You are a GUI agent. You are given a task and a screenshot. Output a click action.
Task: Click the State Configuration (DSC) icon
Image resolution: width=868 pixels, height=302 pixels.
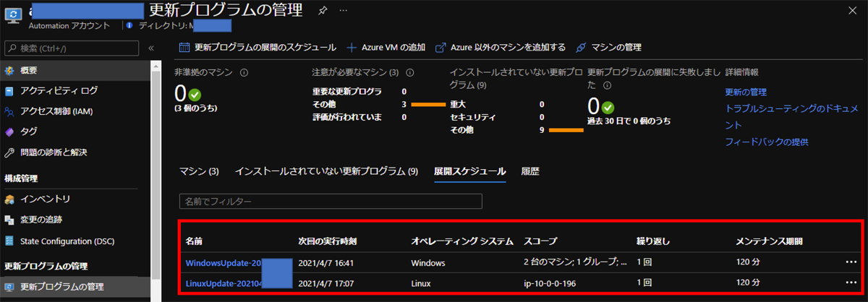point(9,241)
